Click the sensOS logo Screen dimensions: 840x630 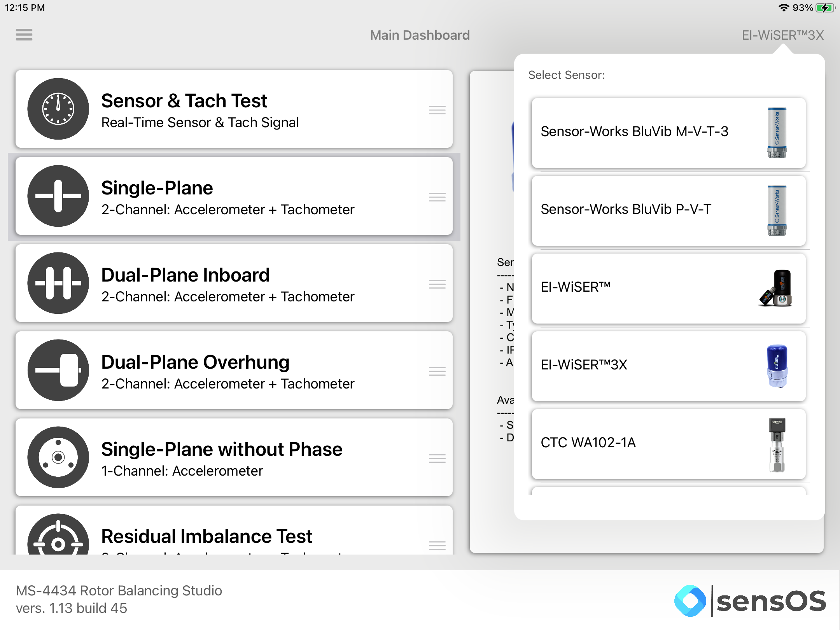point(750,601)
